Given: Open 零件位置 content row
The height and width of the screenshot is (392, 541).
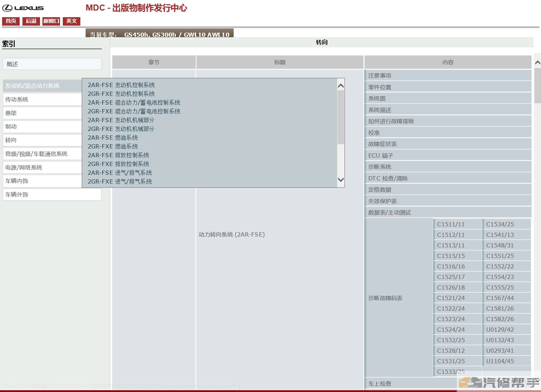Looking at the screenshot, I should pyautogui.click(x=448, y=87).
